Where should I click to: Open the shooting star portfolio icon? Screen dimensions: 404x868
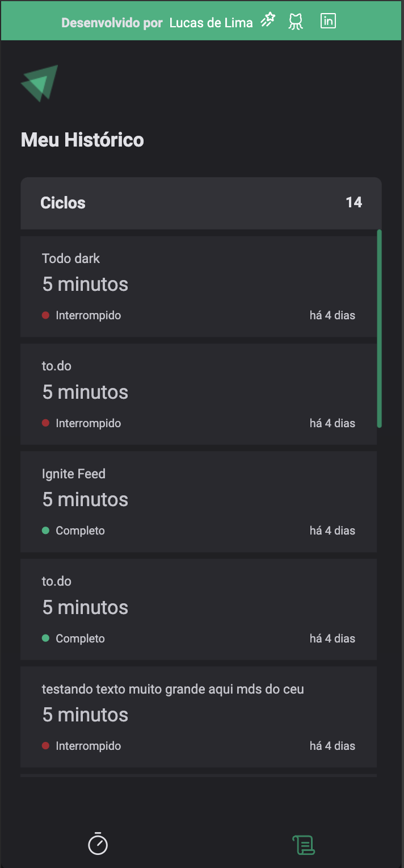(x=268, y=22)
